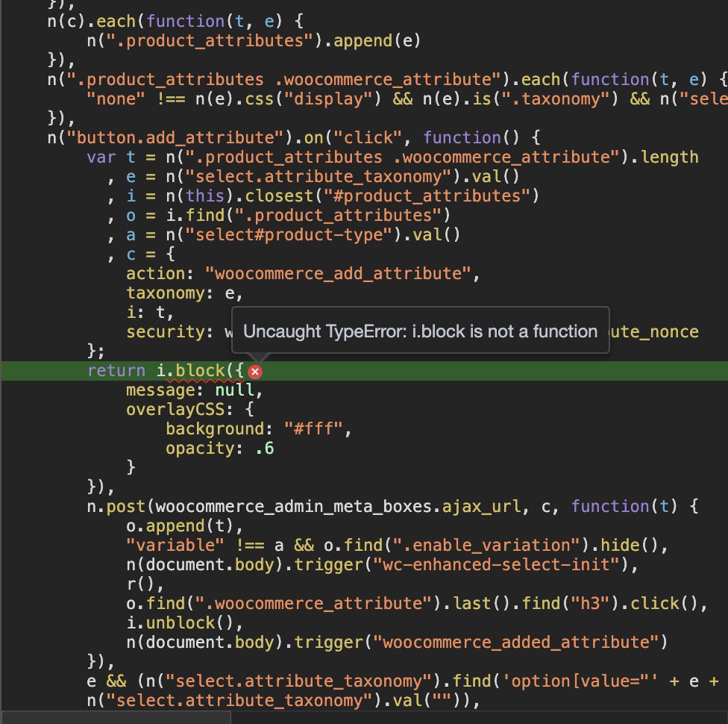This screenshot has width=728, height=724.
Task: Click the "woocommerce_add_attribute" action string
Action: 338,274
